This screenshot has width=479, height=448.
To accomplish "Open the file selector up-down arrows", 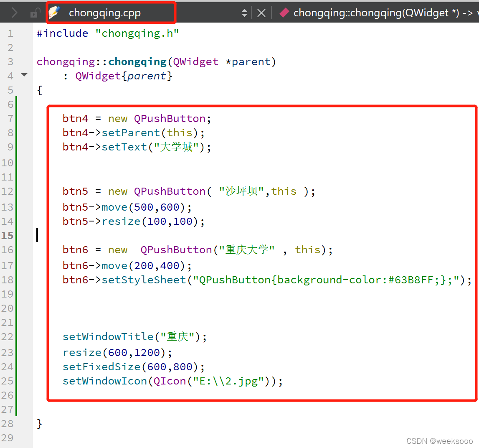I will (x=244, y=13).
